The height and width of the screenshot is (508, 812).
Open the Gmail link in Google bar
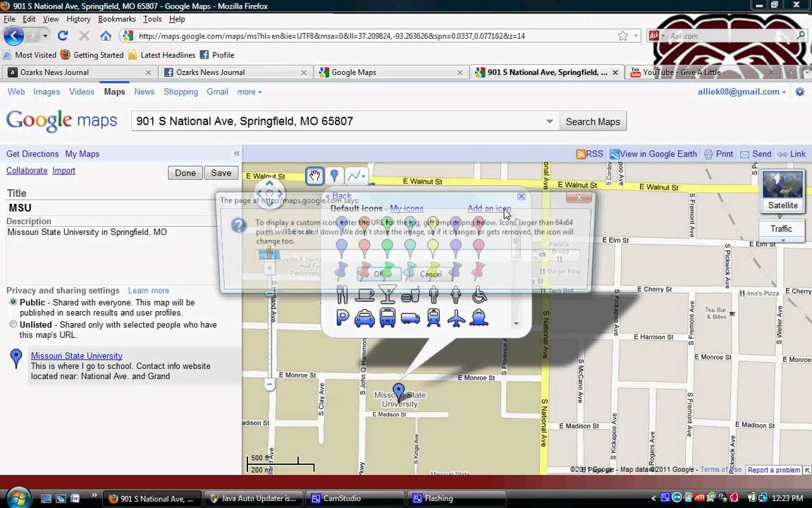pos(218,92)
